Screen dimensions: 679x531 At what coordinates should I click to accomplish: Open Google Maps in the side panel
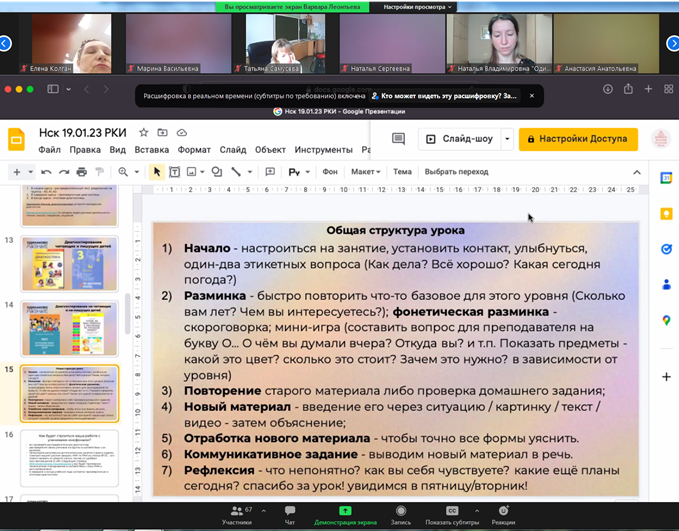coord(666,320)
